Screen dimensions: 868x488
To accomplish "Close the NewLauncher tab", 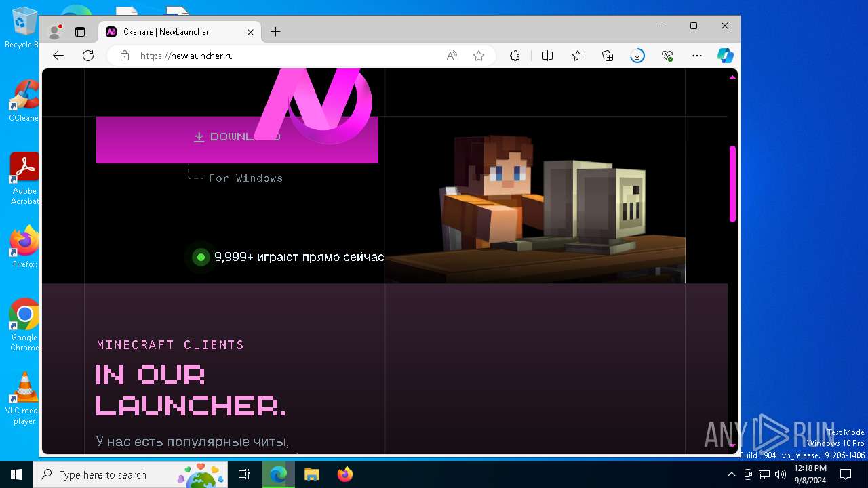I will (x=250, y=32).
